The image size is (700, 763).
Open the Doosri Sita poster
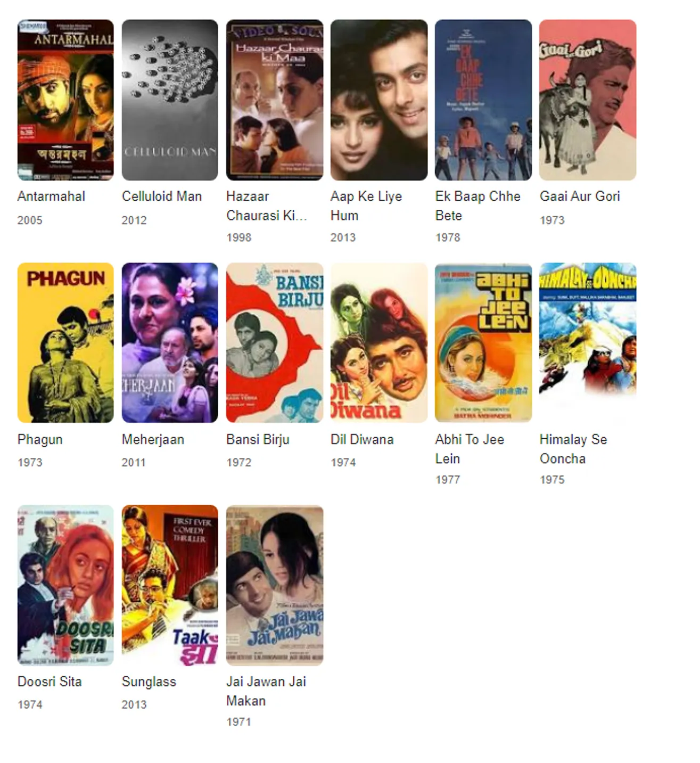(x=65, y=585)
